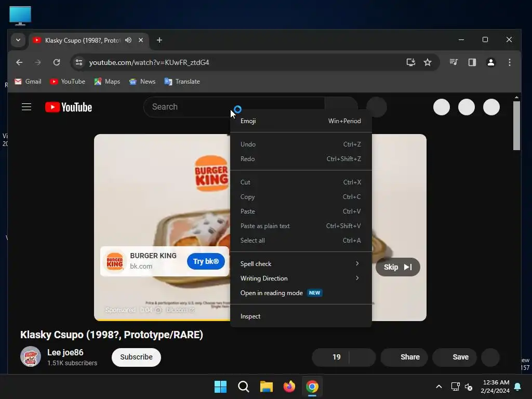Open Translate bookmark
532x399 pixels.
[182, 82]
